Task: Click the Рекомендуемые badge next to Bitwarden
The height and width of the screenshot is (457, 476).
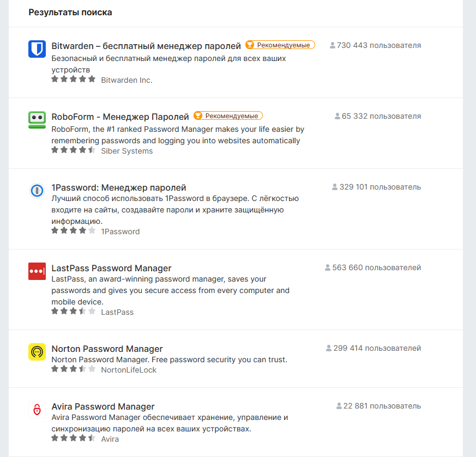Action: tap(280, 45)
